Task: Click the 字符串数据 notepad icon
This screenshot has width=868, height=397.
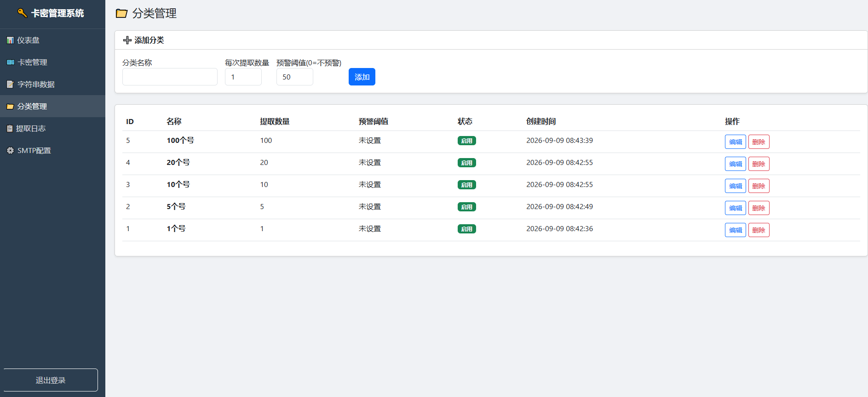Action: click(x=11, y=85)
